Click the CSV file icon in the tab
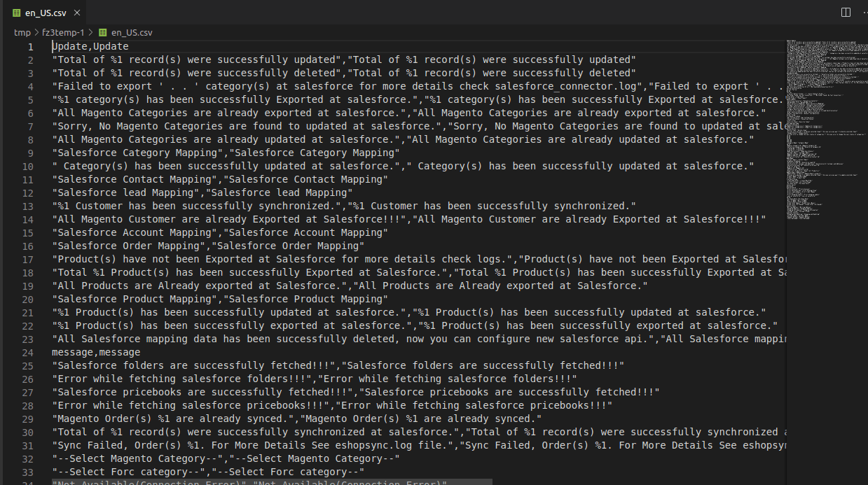The width and height of the screenshot is (868, 485). tap(17, 13)
